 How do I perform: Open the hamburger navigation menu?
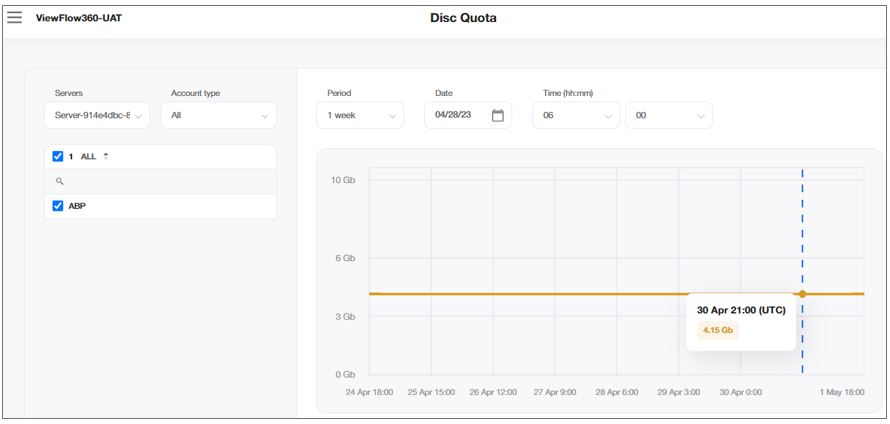point(15,18)
